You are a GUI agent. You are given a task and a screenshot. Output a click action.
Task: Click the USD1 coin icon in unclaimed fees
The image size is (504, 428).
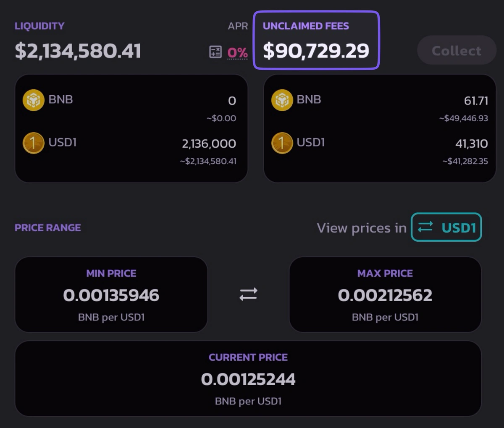[x=282, y=143]
